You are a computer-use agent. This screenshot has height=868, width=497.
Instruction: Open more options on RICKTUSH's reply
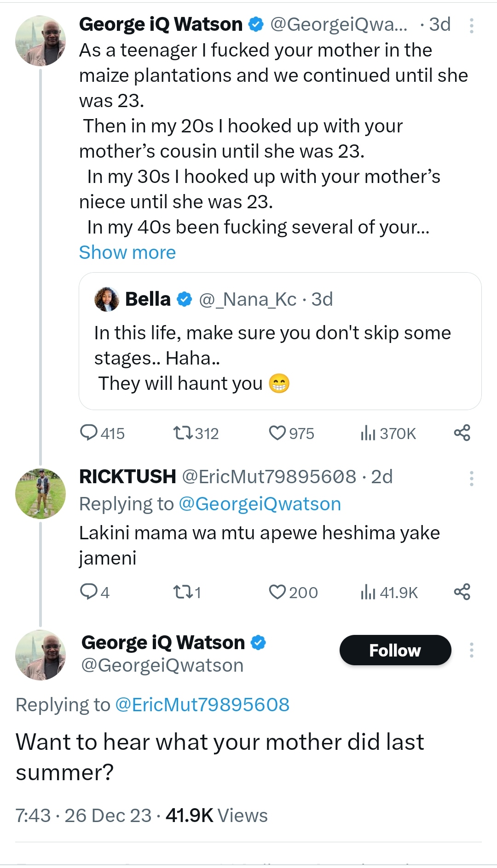tap(471, 478)
